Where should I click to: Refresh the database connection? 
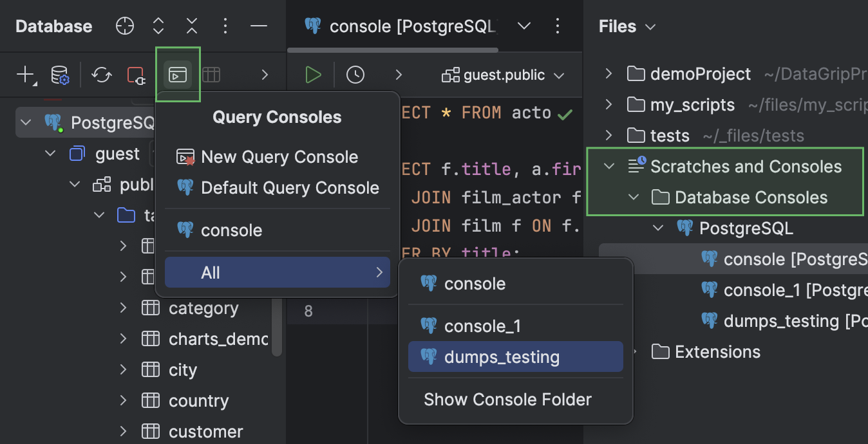(101, 75)
